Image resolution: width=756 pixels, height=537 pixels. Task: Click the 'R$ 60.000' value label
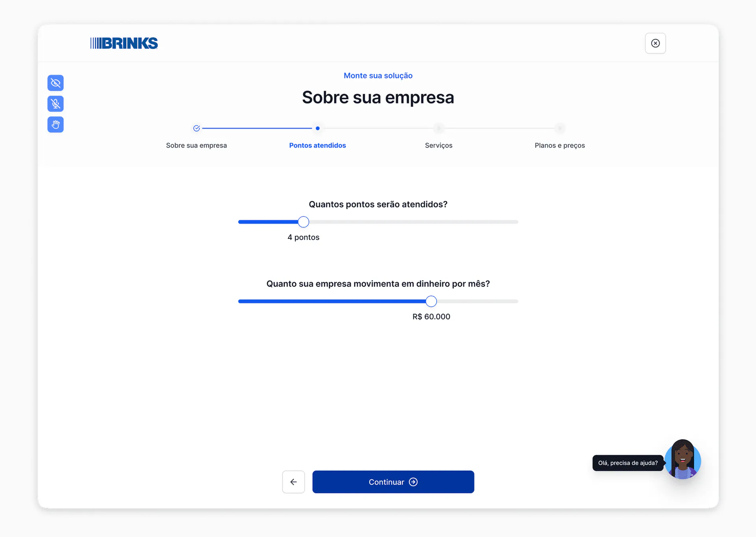click(431, 317)
